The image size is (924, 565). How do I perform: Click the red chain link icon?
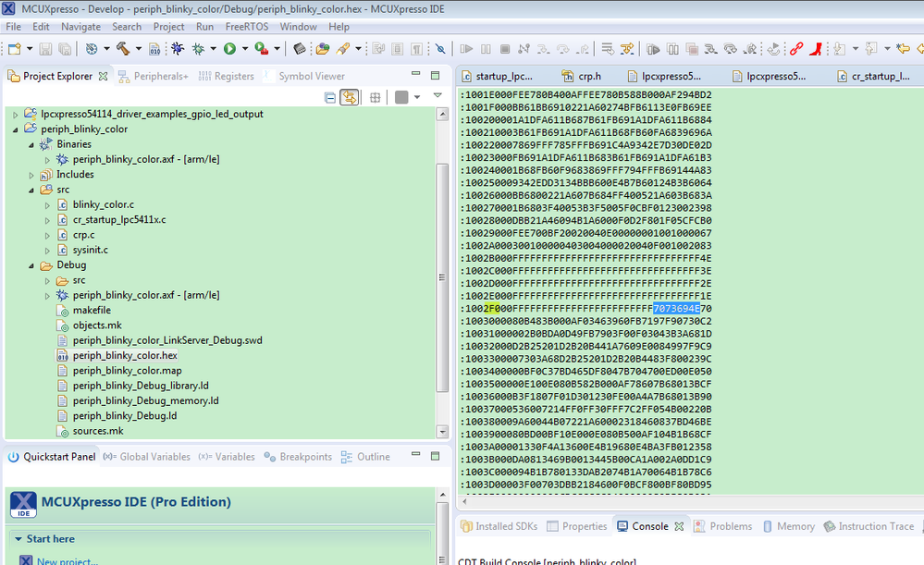[796, 49]
